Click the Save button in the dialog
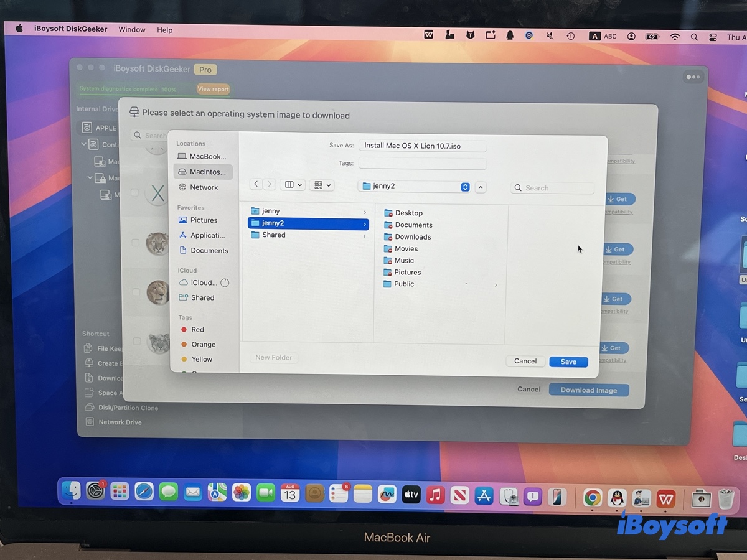This screenshot has height=560, width=747. (568, 362)
